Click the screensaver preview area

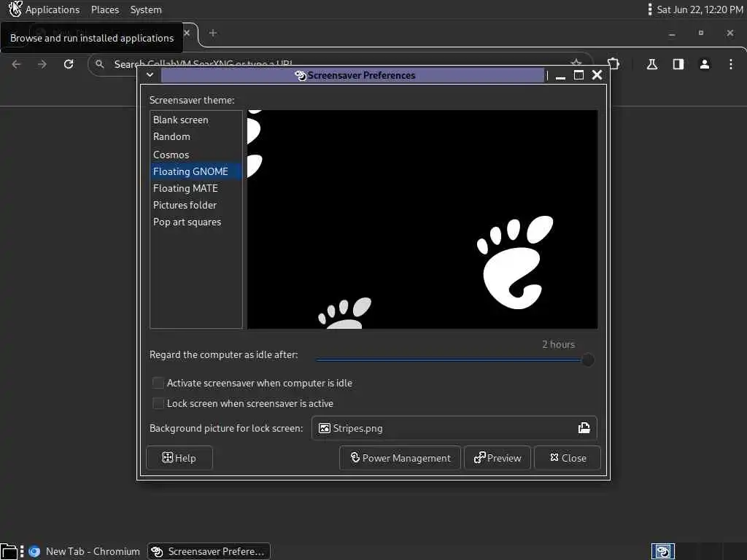point(422,219)
